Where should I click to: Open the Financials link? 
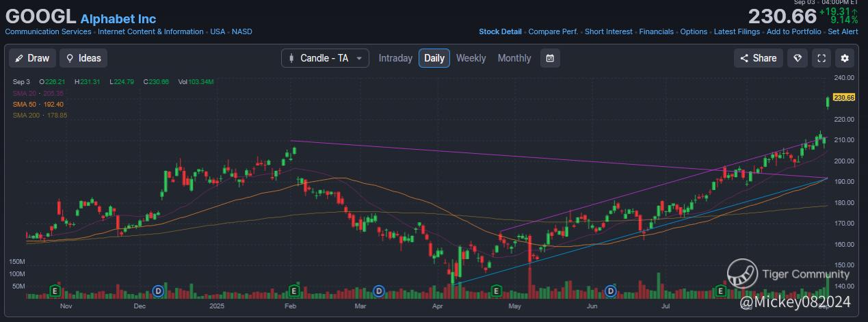click(657, 31)
